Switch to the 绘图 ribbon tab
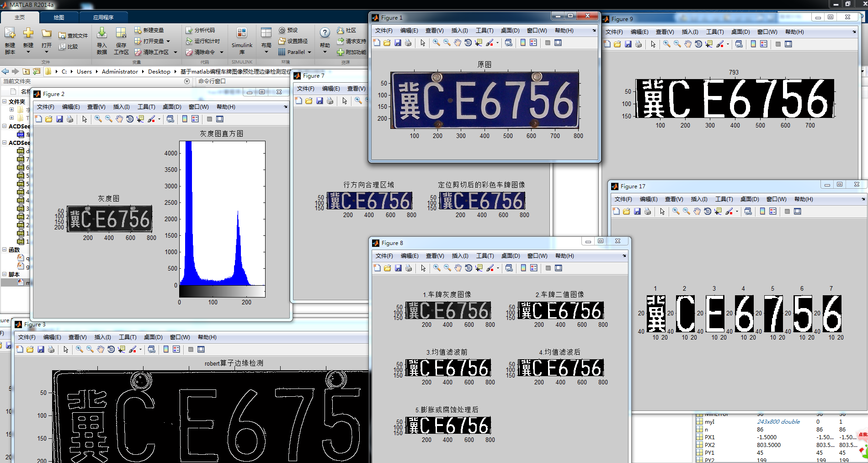The image size is (868, 463). [59, 17]
